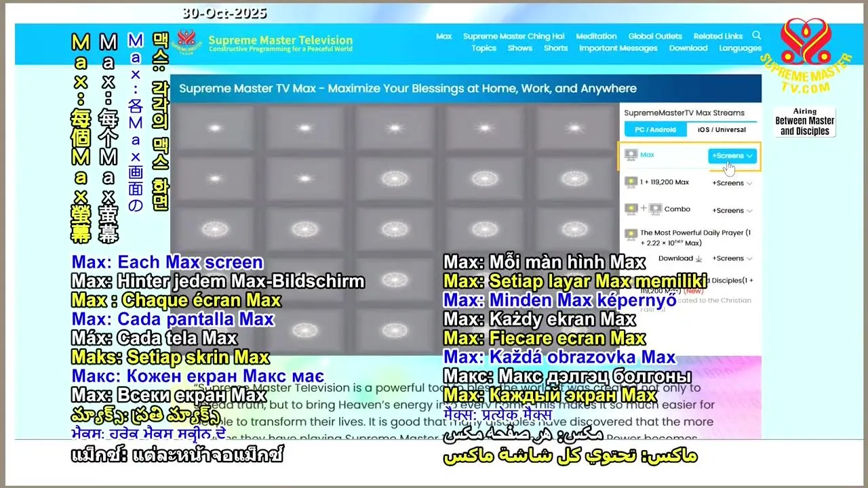The image size is (868, 488).
Task: Open the Shows menu item
Action: [519, 48]
